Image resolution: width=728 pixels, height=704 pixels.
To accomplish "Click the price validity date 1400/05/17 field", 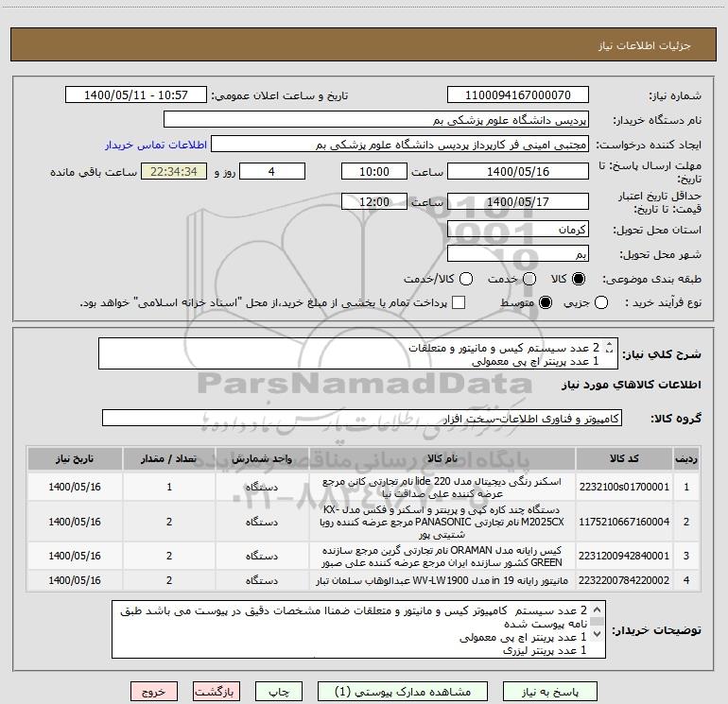I will pyautogui.click(x=518, y=201).
